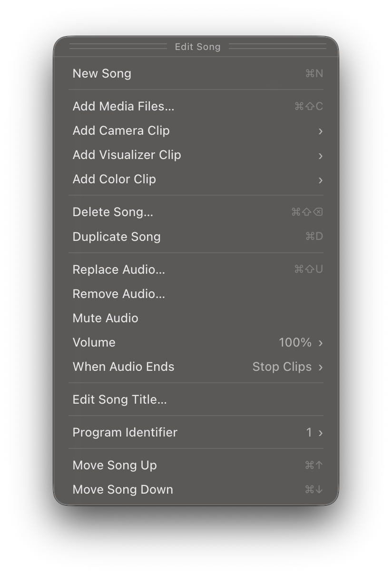Image resolution: width=392 pixels, height=576 pixels.
Task: Select Stop Clips audio ending behavior
Action: tap(282, 367)
